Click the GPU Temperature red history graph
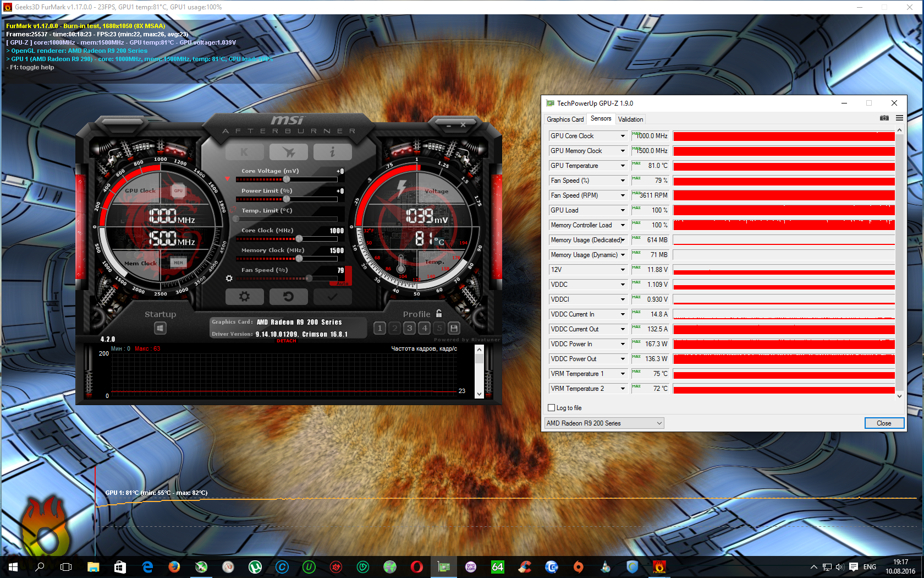Viewport: 924px width, 578px height. [784, 166]
